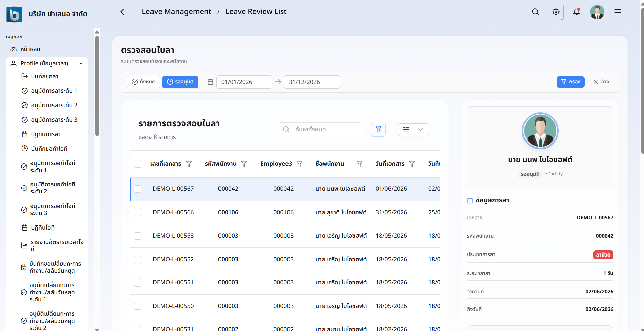The width and height of the screenshot is (644, 331).
Task: Click the end date field 31/12/2026
Action: point(312,82)
